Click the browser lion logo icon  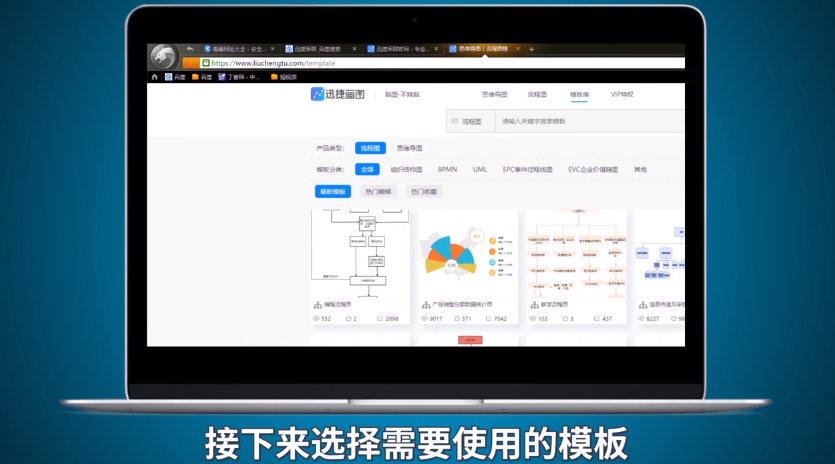[163, 56]
